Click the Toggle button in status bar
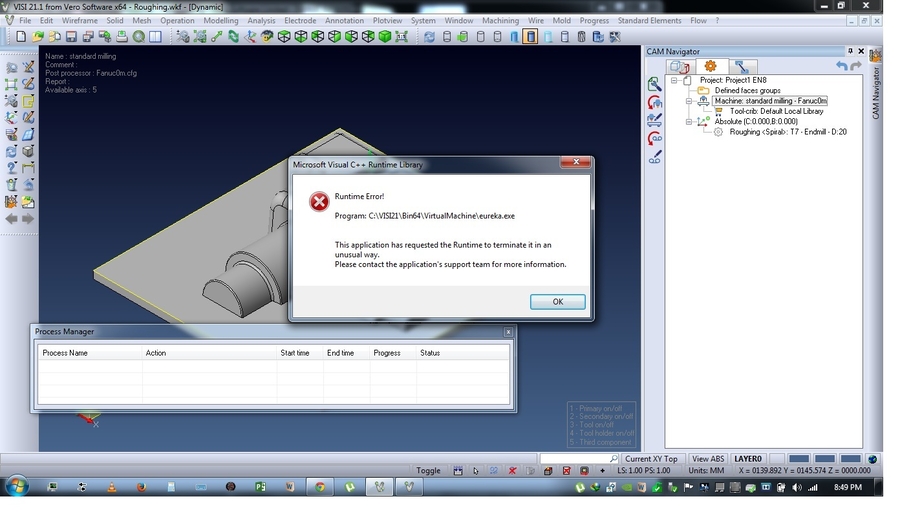 tap(428, 471)
